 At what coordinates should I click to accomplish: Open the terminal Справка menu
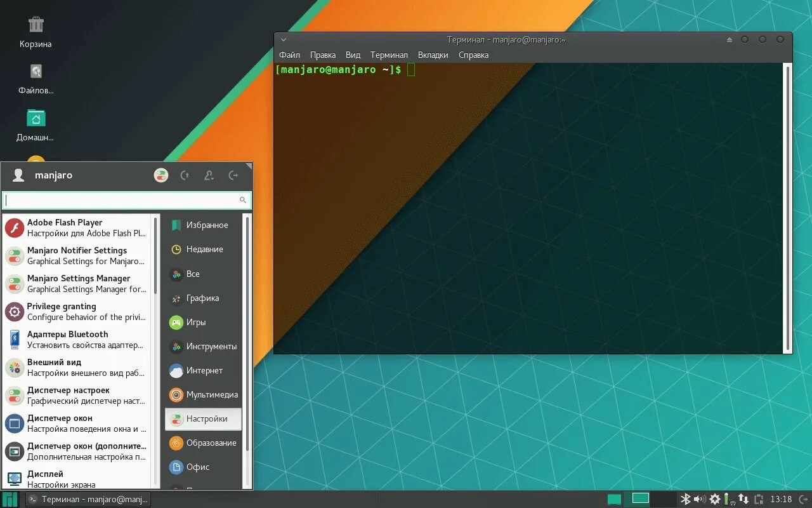click(473, 55)
